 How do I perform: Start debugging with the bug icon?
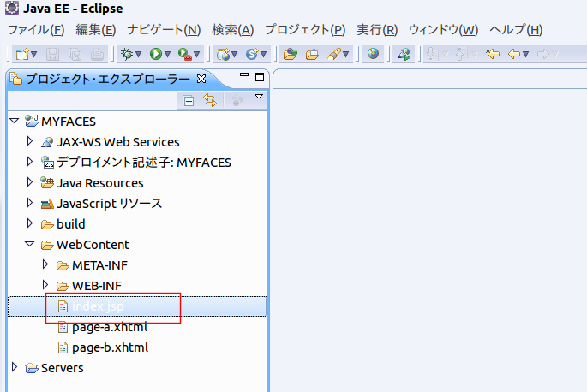point(127,55)
